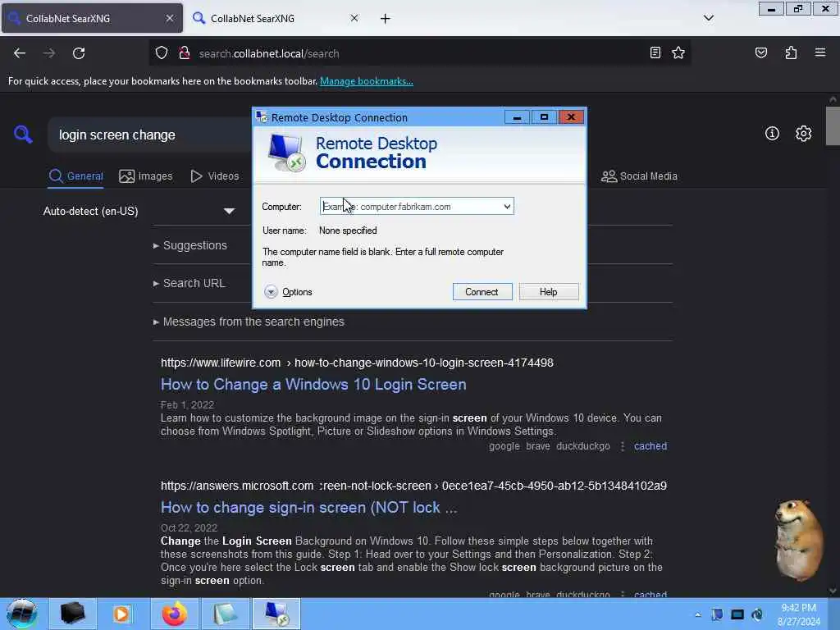This screenshot has height=630, width=840.
Task: Expand Messages from the search engines
Action: (249, 322)
